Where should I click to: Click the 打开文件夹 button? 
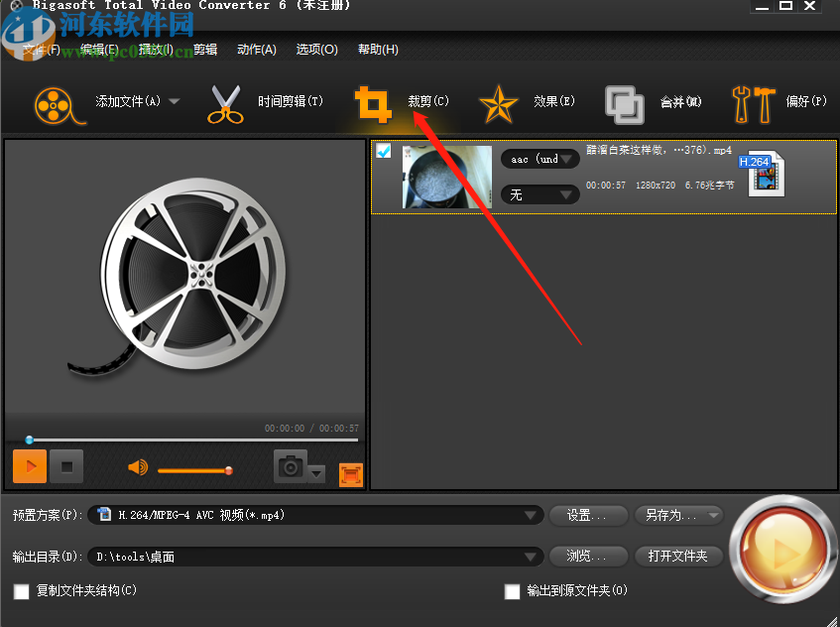coord(678,557)
